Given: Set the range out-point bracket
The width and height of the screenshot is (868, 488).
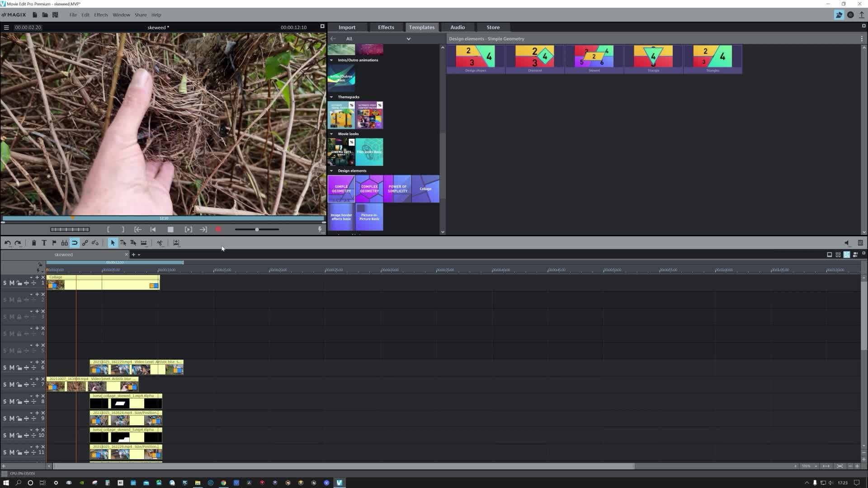Looking at the screenshot, I should point(123,230).
